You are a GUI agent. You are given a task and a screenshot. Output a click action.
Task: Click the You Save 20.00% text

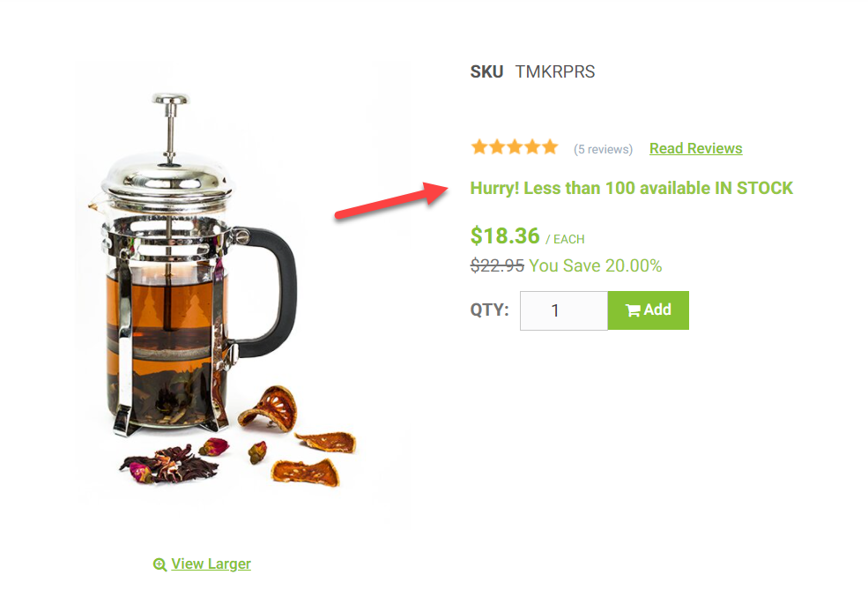pyautogui.click(x=595, y=265)
